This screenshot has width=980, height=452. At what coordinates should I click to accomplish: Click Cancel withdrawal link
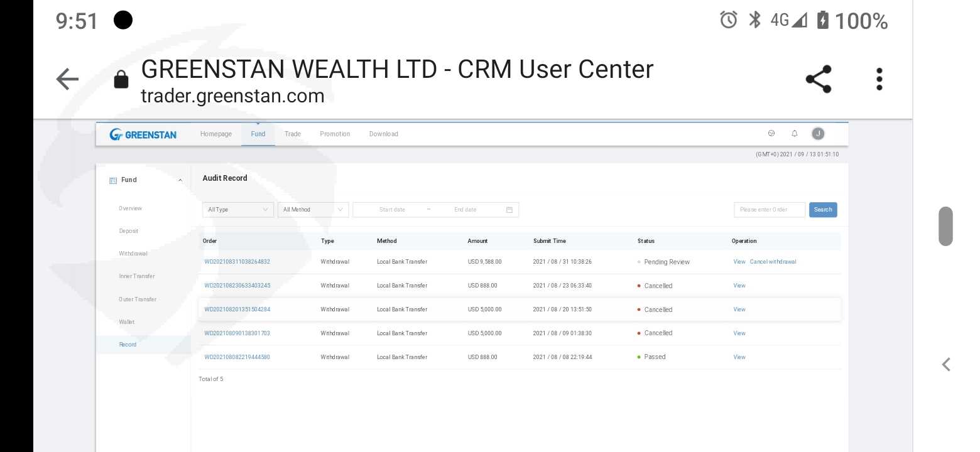pos(773,262)
